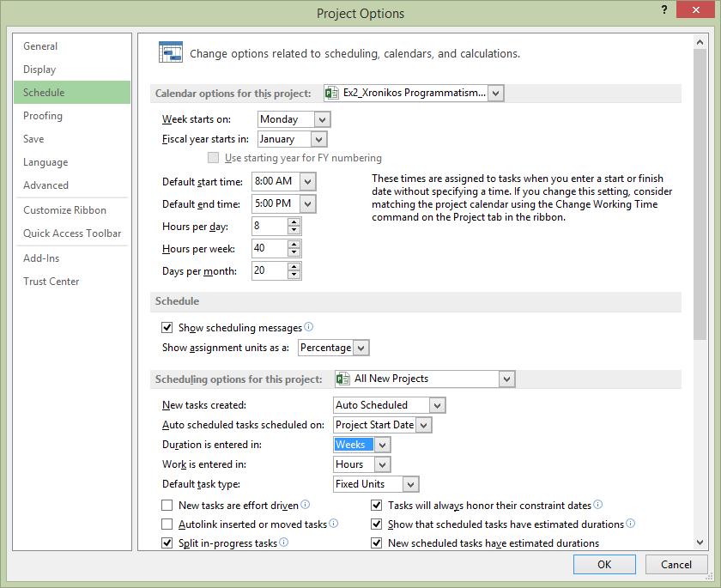Image resolution: width=721 pixels, height=588 pixels.
Task: Uncheck Tasks will always honor their constraint dates
Action: click(x=376, y=506)
